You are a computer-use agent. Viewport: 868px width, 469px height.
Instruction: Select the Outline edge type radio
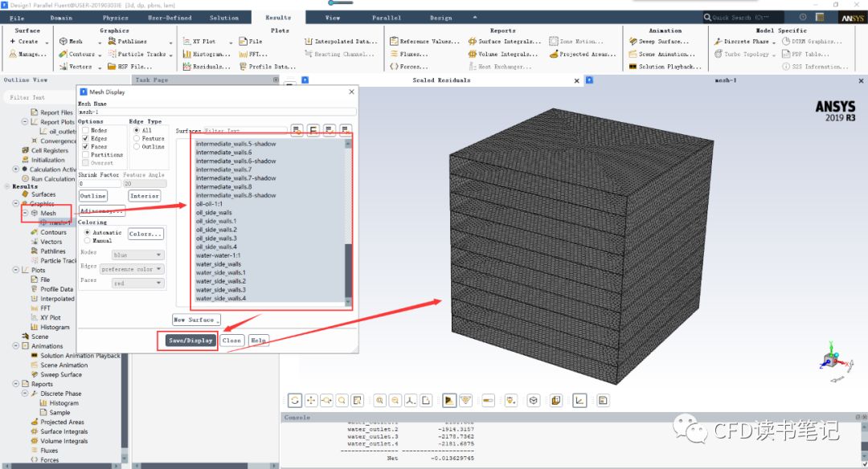136,146
